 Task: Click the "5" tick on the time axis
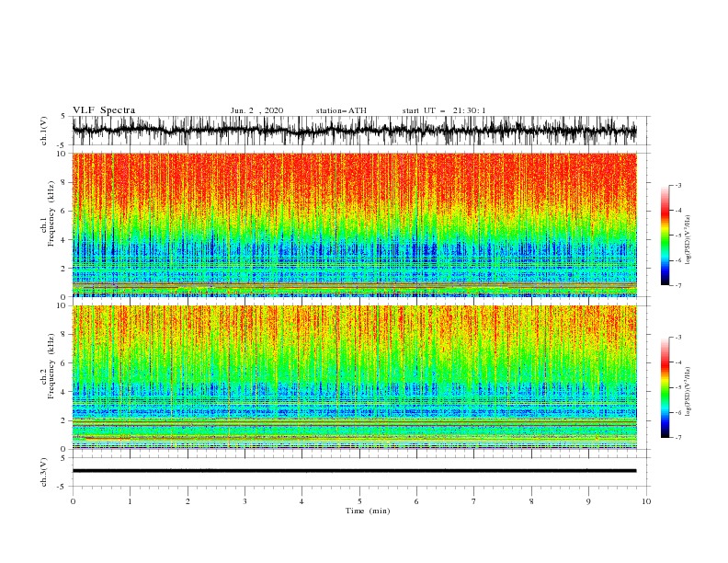(359, 501)
